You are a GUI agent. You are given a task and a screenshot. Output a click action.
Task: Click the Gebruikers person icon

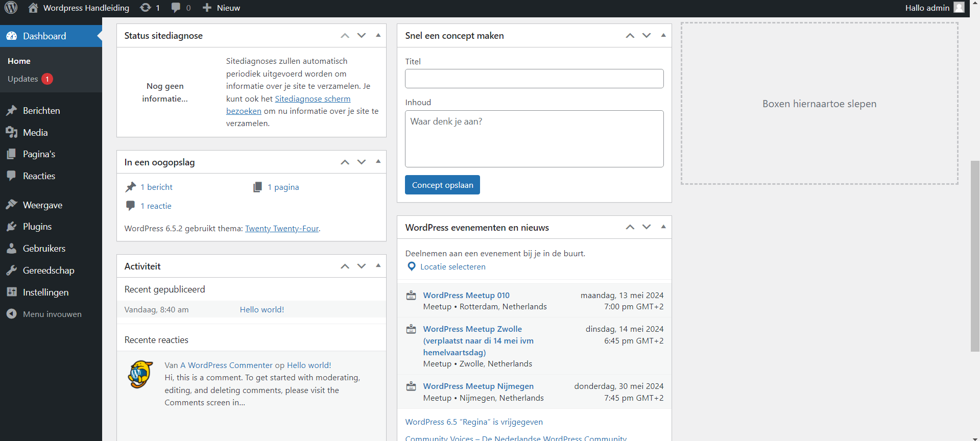[x=12, y=249]
